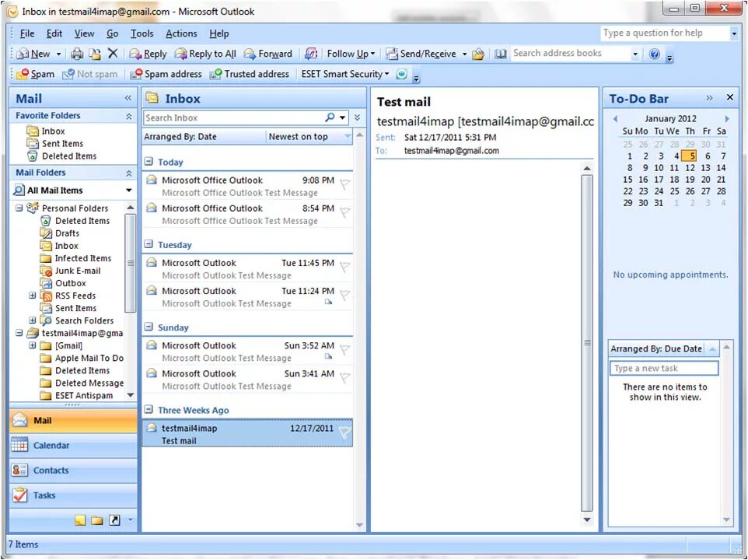Image resolution: width=748 pixels, height=560 pixels.
Task: Collapse the Favorite Folders section
Action: (x=129, y=116)
